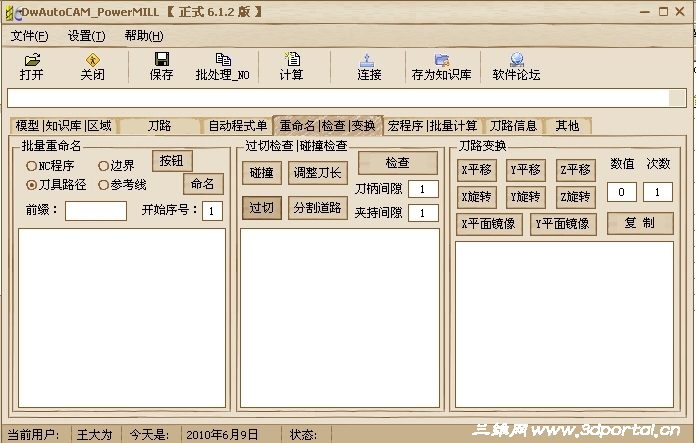The image size is (696, 443).
Task: Click the 过切 gouge button
Action: [x=262, y=208]
